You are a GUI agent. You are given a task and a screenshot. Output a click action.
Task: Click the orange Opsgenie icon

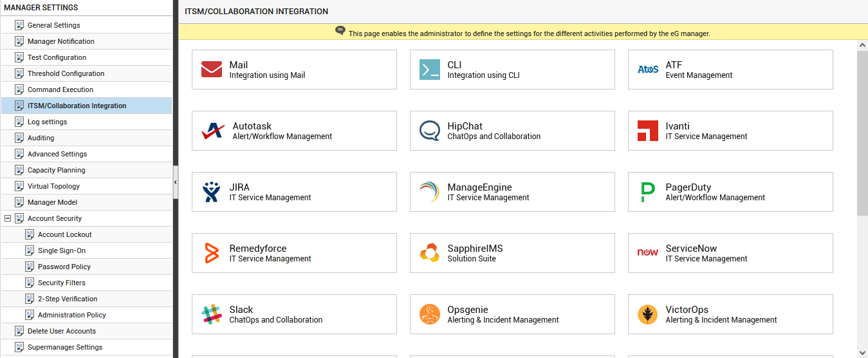[430, 314]
